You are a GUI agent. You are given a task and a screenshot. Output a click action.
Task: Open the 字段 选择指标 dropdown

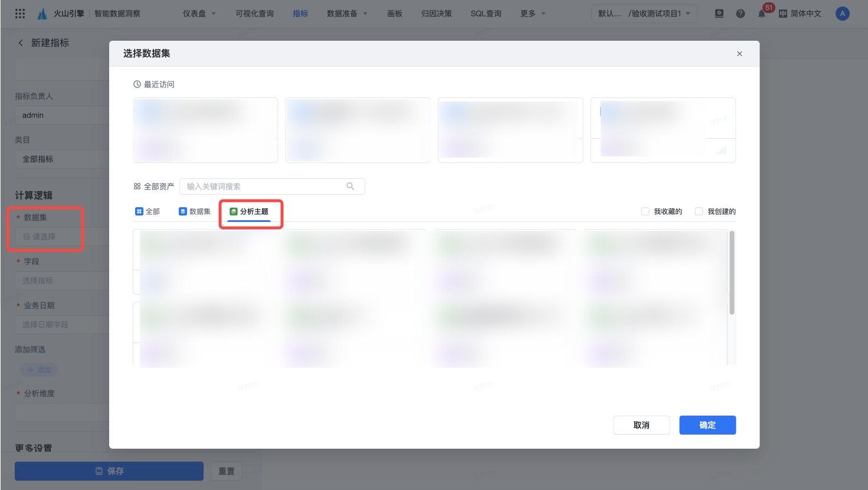pyautogui.click(x=62, y=280)
